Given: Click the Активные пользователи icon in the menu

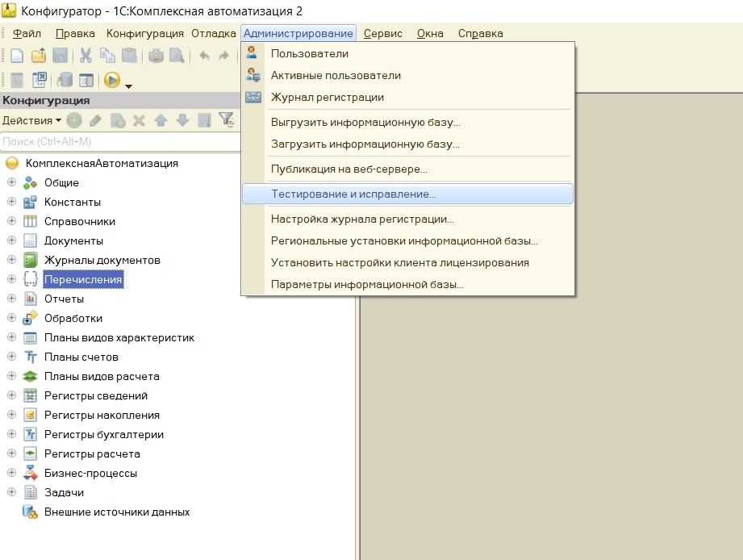Looking at the screenshot, I should 253,75.
